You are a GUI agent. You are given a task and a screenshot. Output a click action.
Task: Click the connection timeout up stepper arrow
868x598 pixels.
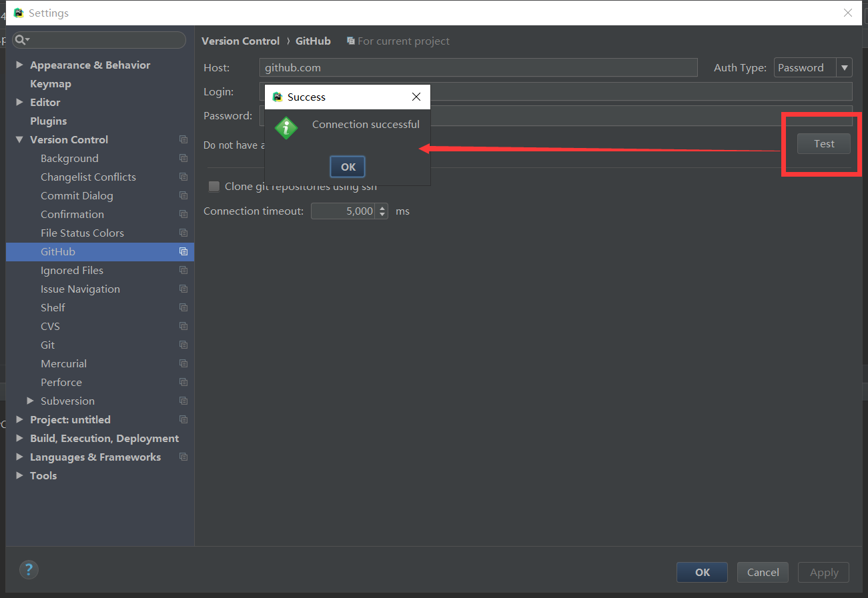(x=381, y=207)
